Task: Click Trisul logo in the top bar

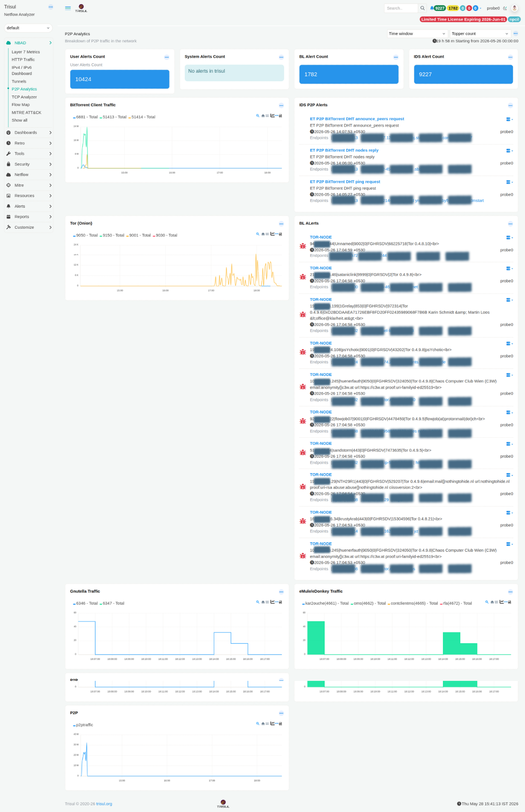Action: (81, 8)
